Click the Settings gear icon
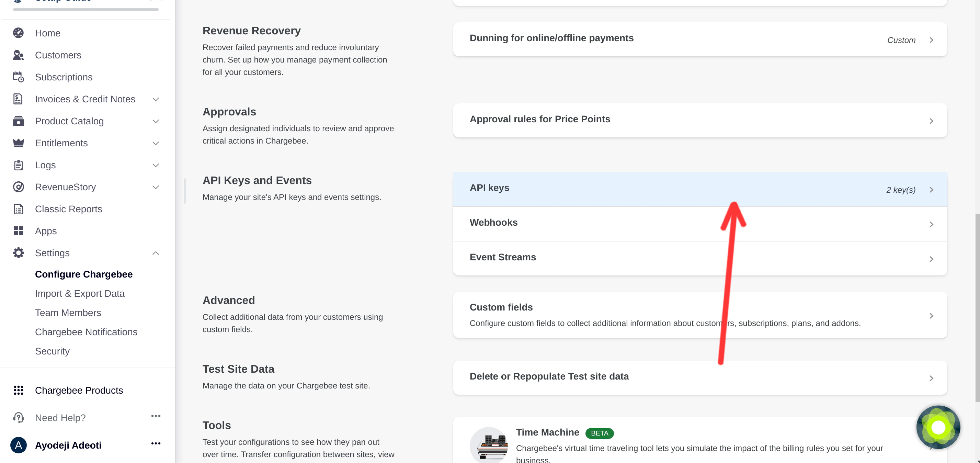The width and height of the screenshot is (980, 463). pos(18,253)
